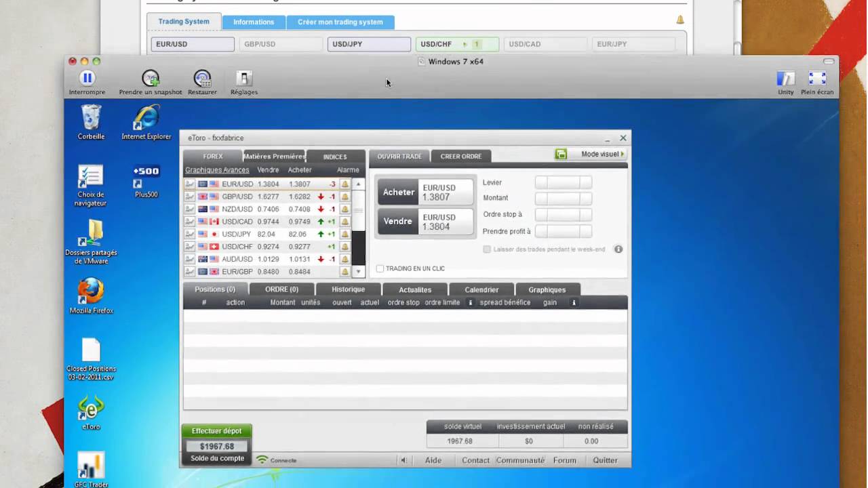The height and width of the screenshot is (488, 868).
Task: Click Prendre un snapshot toolbar icon
Action: tap(151, 78)
